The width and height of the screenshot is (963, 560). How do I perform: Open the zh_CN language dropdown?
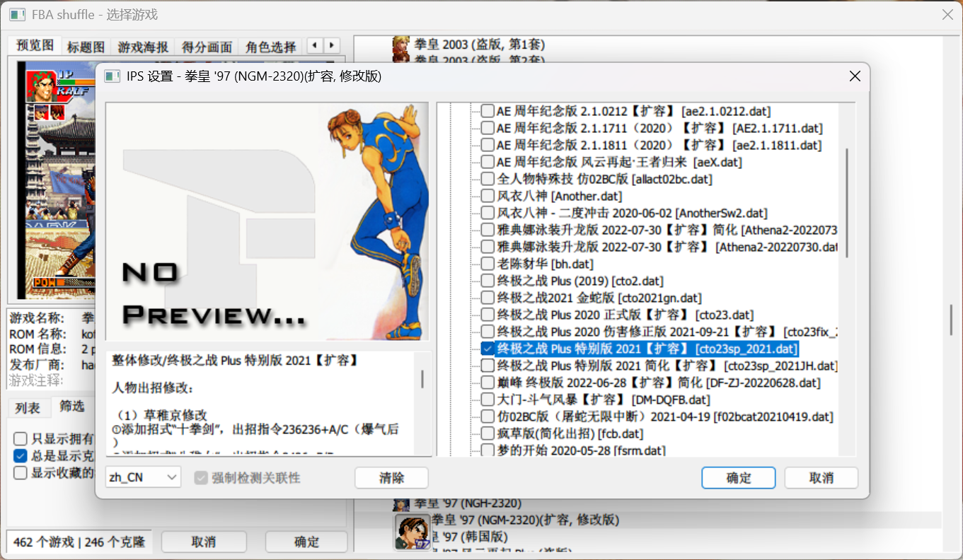pos(143,477)
